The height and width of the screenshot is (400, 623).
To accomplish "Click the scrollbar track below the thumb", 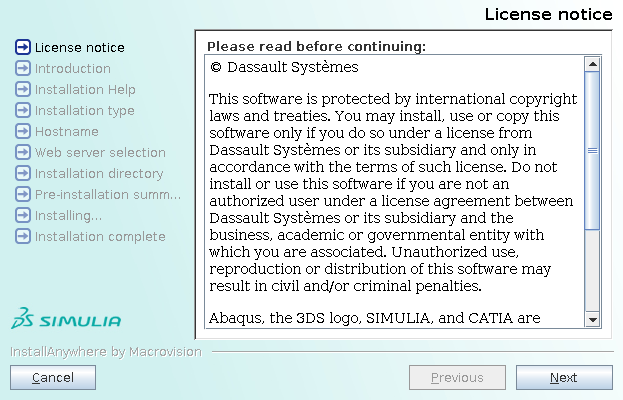I will 592,270.
